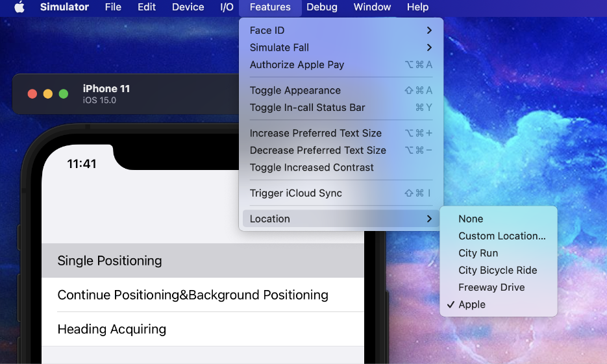Click the red close window button
Image resolution: width=607 pixels, height=364 pixels.
(x=32, y=94)
